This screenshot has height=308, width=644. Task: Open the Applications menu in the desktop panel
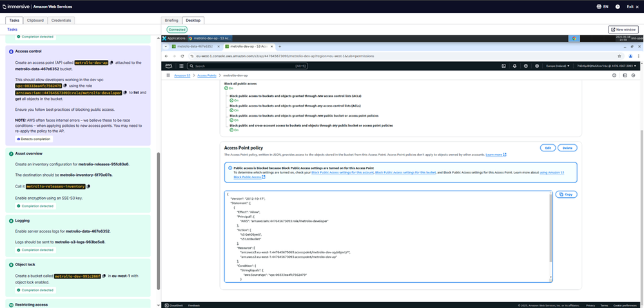coord(174,38)
